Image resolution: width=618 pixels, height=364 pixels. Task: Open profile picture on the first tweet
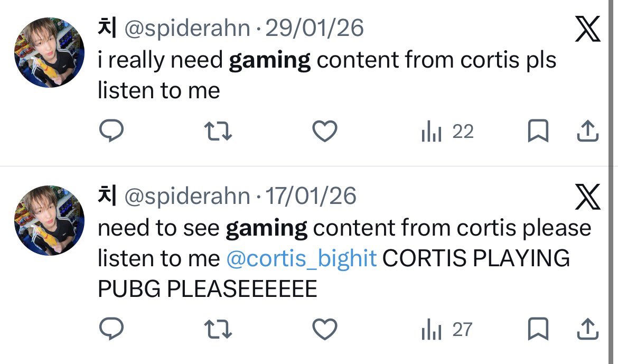point(49,52)
